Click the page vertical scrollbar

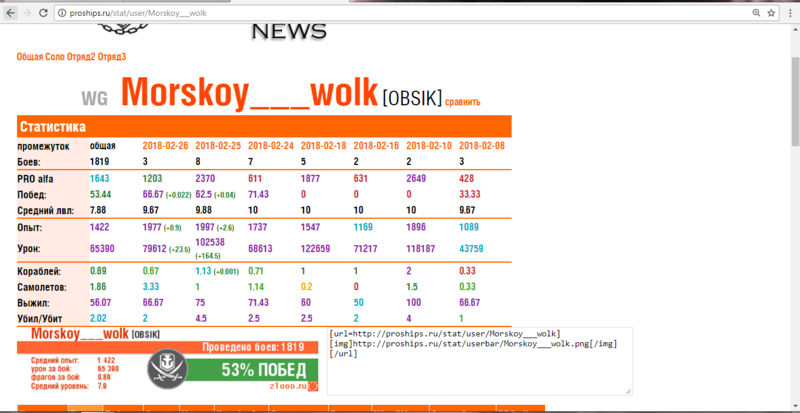pos(793,200)
